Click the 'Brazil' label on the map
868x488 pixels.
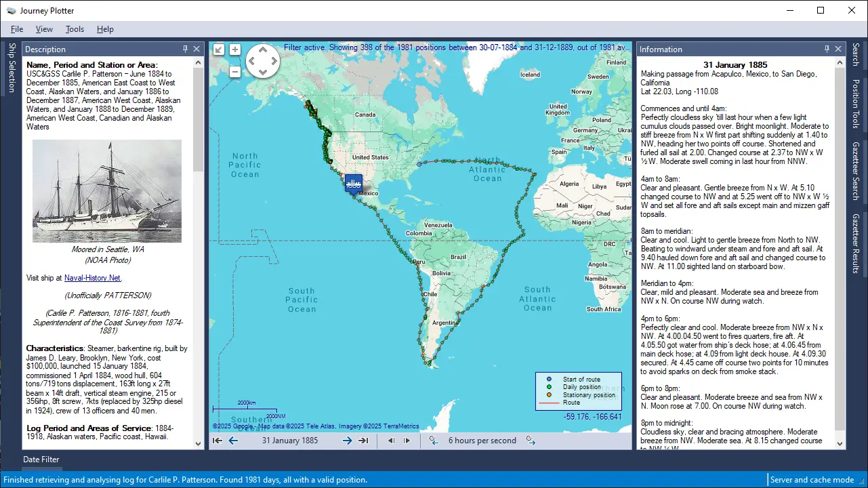click(x=459, y=257)
